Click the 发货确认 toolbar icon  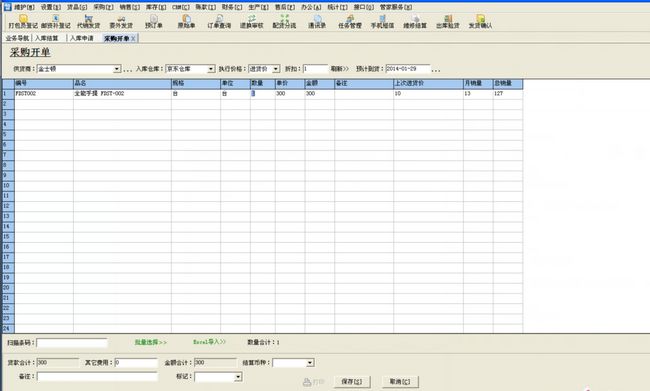click(480, 22)
